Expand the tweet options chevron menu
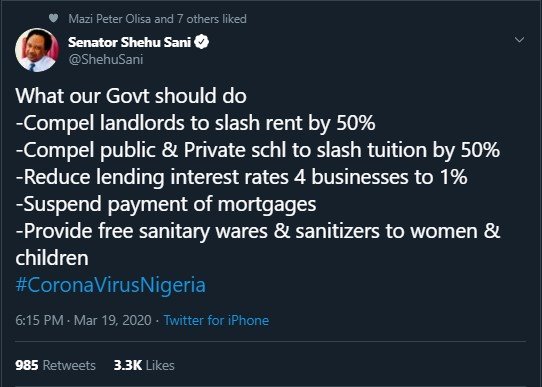 (x=520, y=39)
